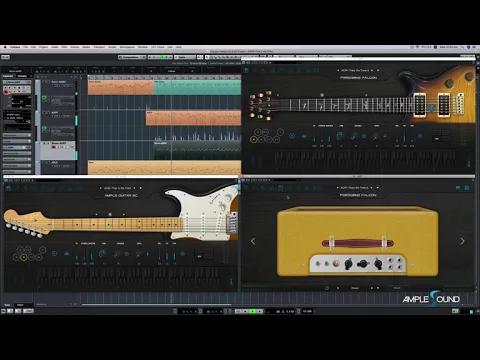Adjust the first cyan slider in top Falcon window
Image resolution: width=480 pixels, height=360 pixels.
(x=314, y=137)
